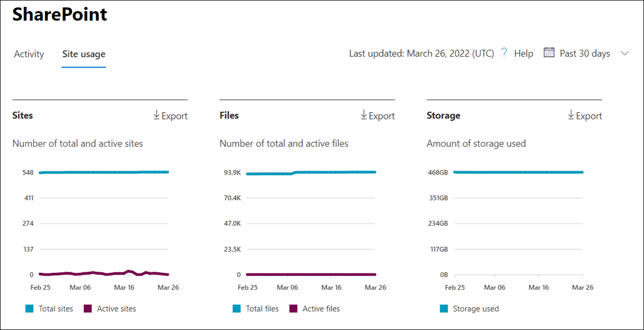
Task: Click the Sites export download arrow icon
Action: [x=157, y=115]
